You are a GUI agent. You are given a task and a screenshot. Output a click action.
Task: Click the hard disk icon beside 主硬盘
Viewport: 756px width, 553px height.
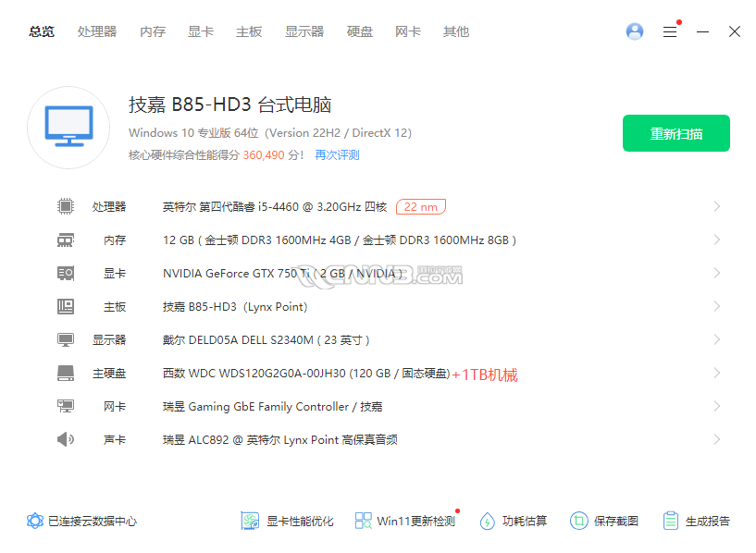66,373
